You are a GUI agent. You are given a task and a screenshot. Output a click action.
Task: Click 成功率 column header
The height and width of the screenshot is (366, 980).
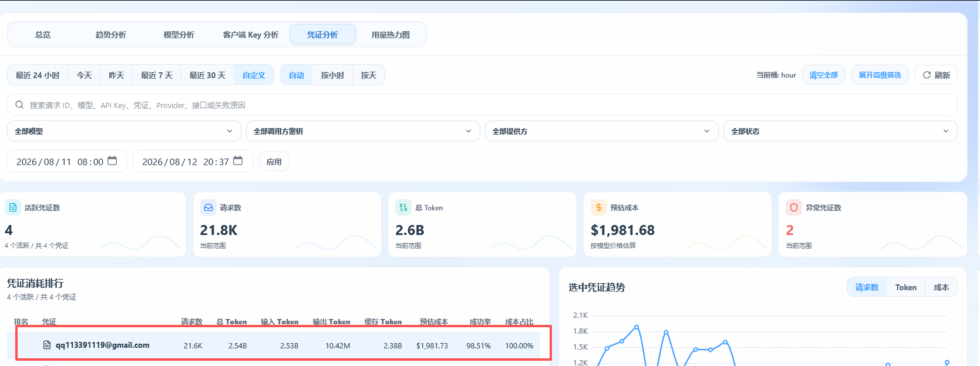(x=480, y=321)
